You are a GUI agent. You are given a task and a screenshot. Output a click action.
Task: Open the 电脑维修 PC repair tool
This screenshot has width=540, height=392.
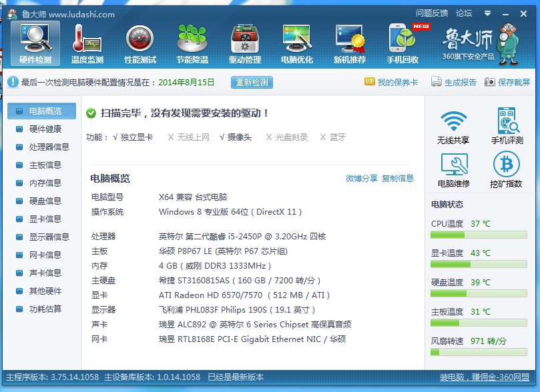[x=454, y=170]
